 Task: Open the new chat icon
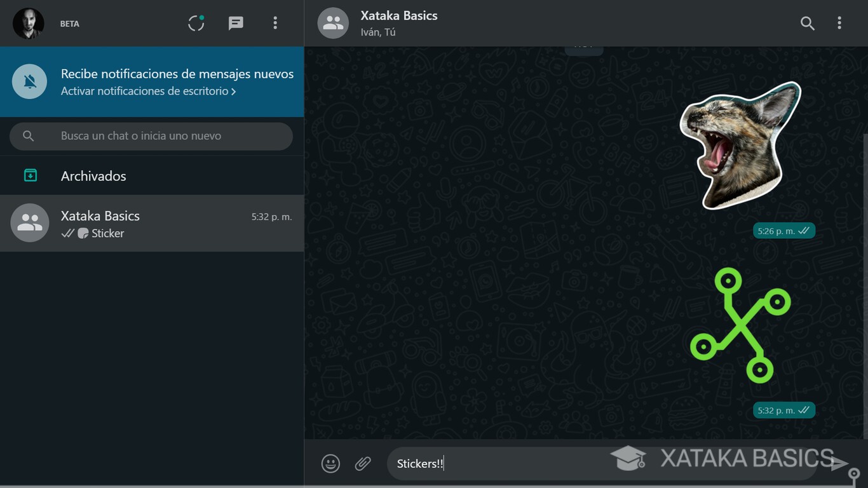click(x=235, y=23)
